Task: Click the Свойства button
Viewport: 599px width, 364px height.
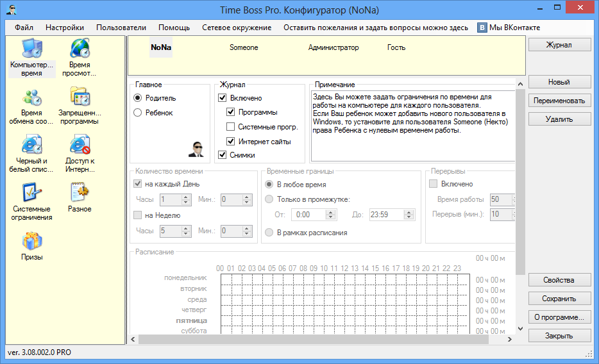Action: coord(559,280)
